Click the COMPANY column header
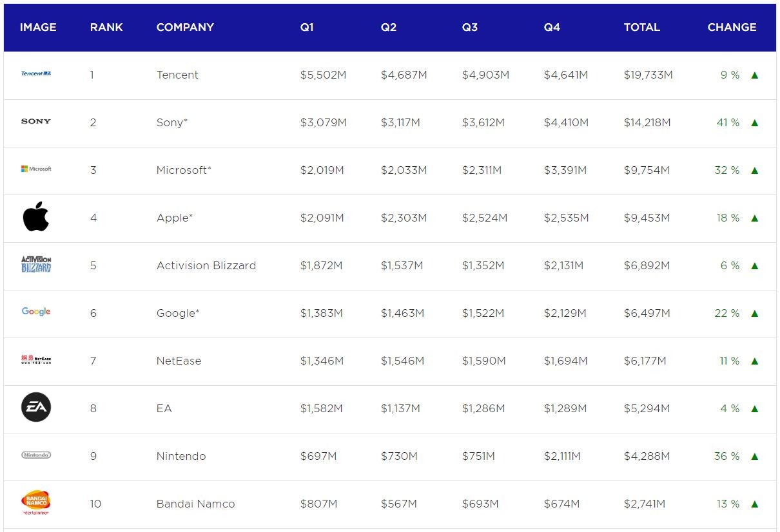The image size is (780, 532). point(185,27)
